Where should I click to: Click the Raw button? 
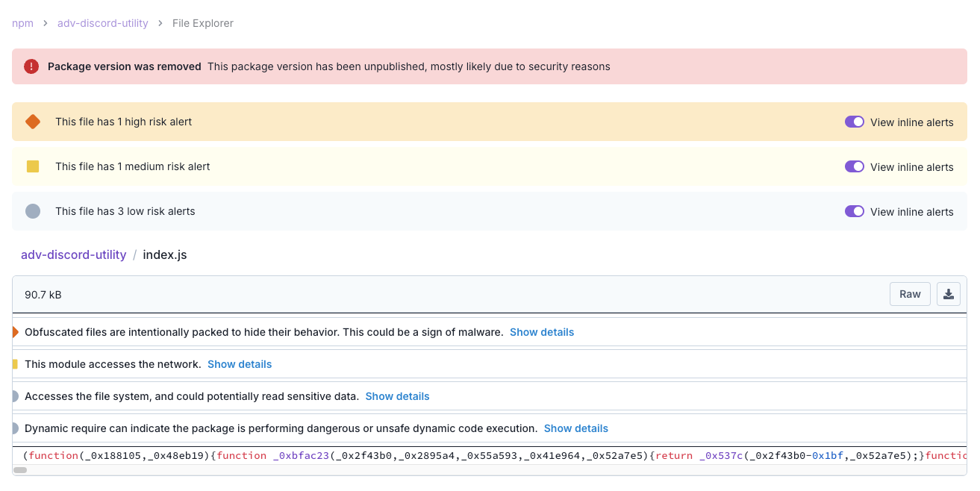[x=910, y=294]
